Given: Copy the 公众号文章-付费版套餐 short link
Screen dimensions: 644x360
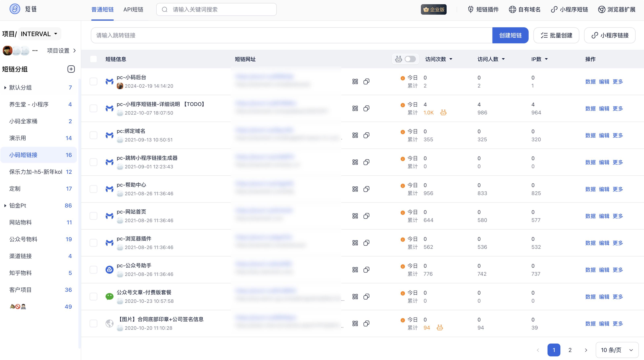Looking at the screenshot, I should coord(366,297).
